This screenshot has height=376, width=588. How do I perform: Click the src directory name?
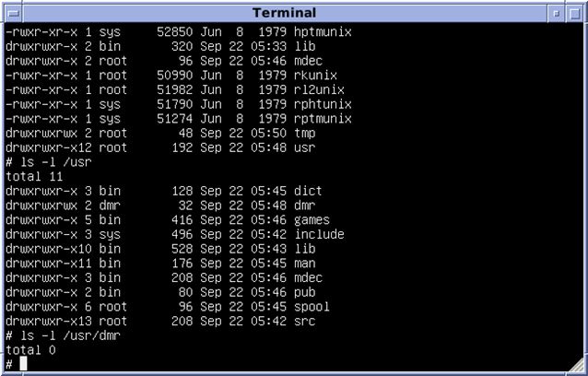click(x=304, y=321)
